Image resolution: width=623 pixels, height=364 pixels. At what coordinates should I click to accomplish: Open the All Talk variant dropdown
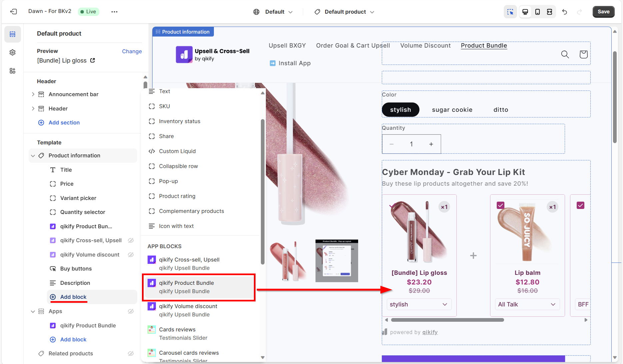527,304
